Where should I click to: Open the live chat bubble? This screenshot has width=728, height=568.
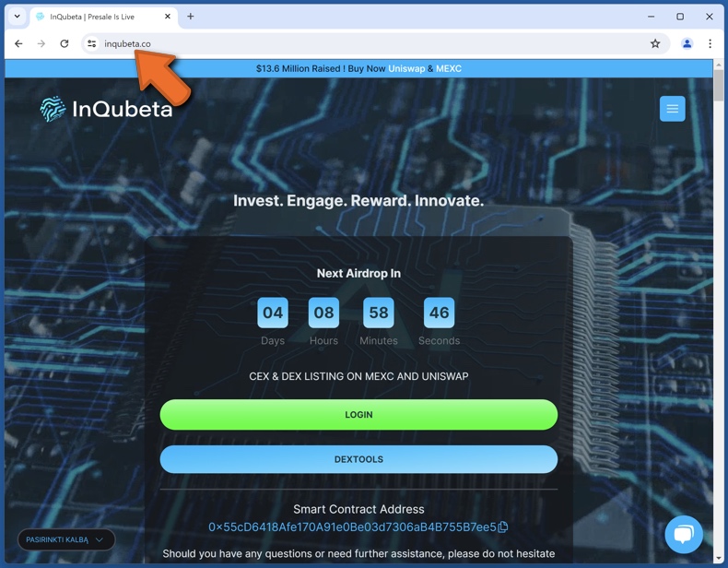click(x=684, y=535)
